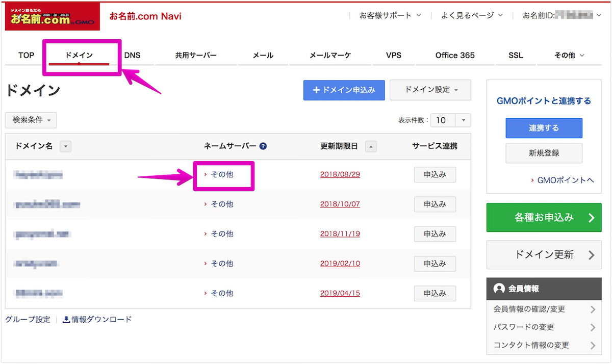Open 会員情報の確認/変更 in the sidebar
This screenshot has height=364, width=612.
(x=544, y=309)
